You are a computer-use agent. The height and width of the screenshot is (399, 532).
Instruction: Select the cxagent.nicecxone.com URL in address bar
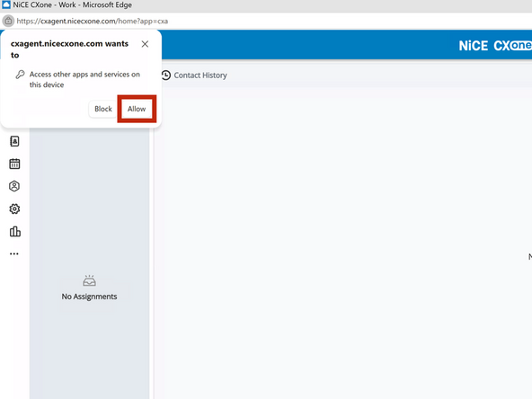point(93,21)
